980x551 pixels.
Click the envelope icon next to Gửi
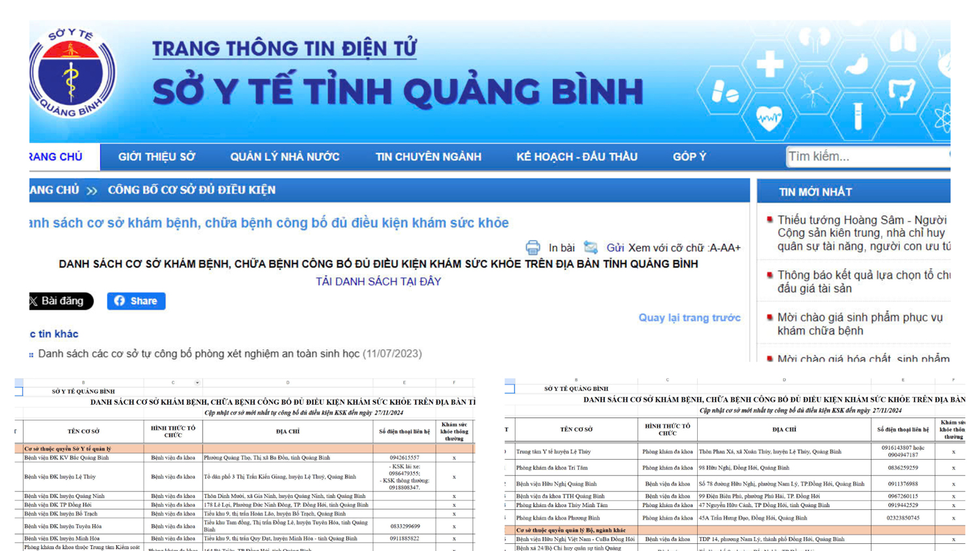(591, 247)
